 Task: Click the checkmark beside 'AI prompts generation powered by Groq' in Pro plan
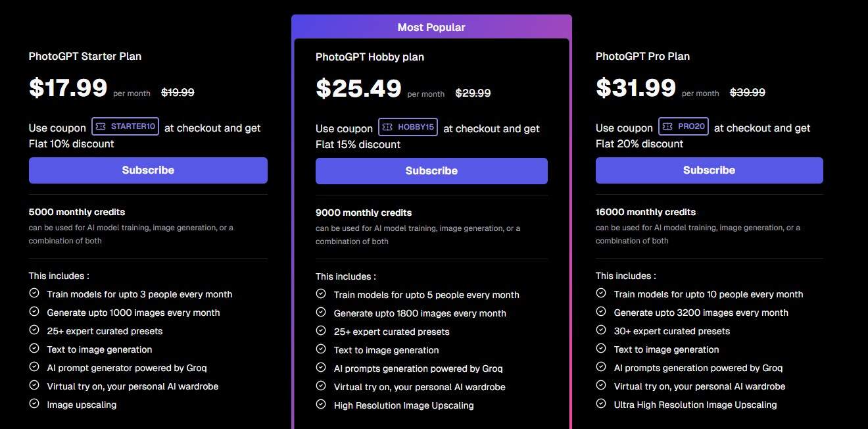600,367
